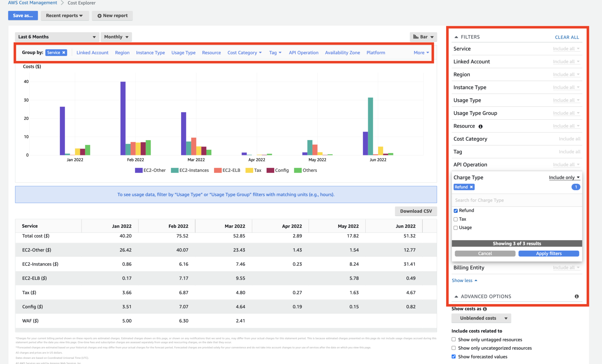Image resolution: width=602 pixels, height=364 pixels.
Task: Enable Show only untagged resources
Action: click(454, 339)
